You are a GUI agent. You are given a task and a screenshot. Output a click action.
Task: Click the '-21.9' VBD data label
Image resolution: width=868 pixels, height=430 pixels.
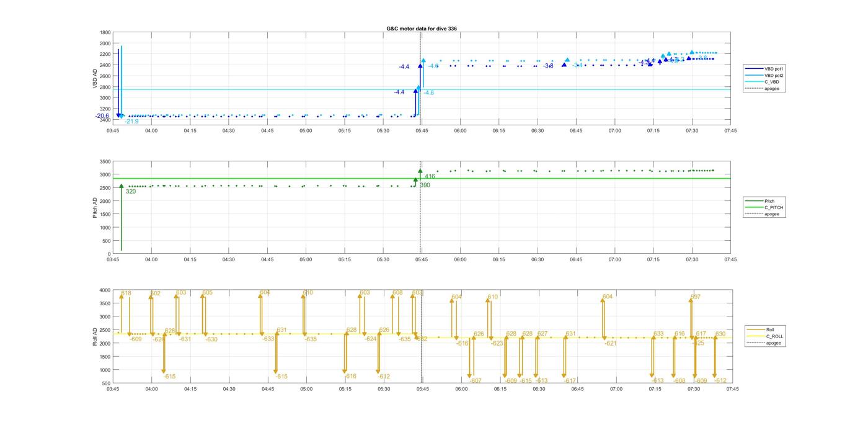(x=131, y=122)
